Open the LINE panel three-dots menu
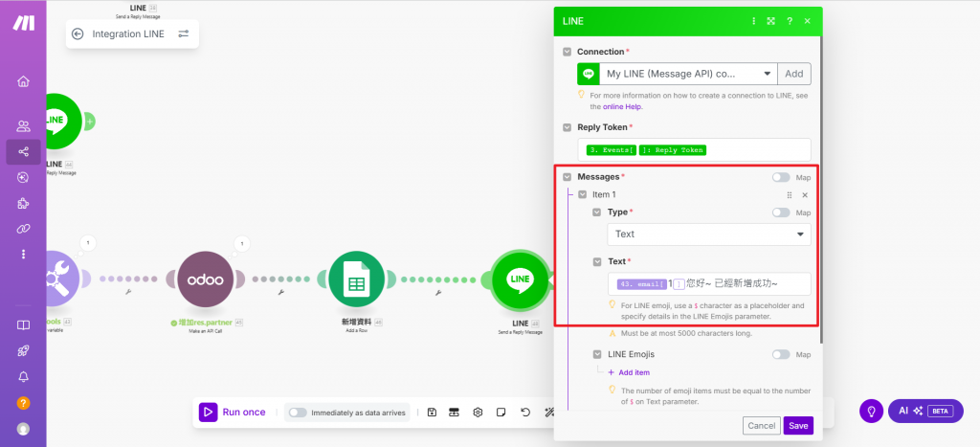This screenshot has height=447, width=980. [753, 21]
